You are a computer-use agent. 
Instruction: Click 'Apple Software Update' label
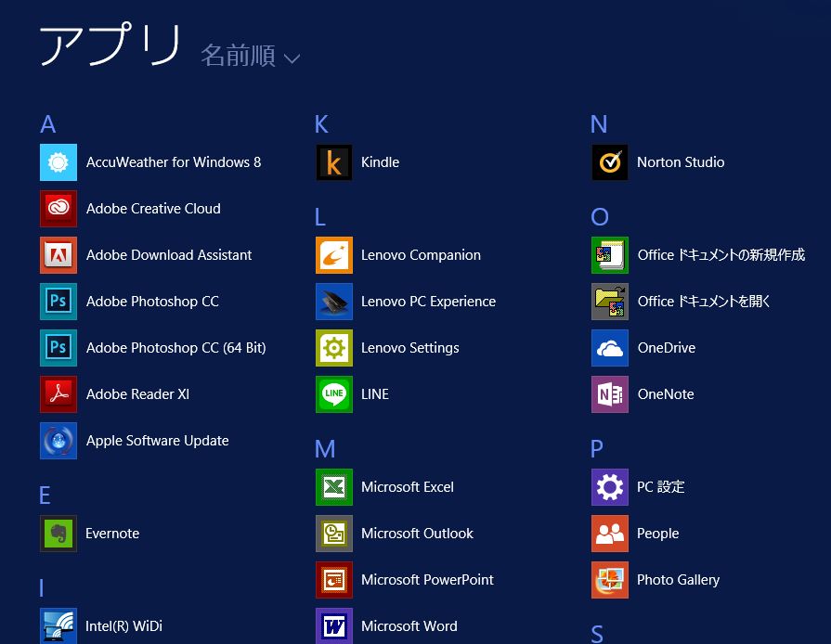[x=158, y=441]
